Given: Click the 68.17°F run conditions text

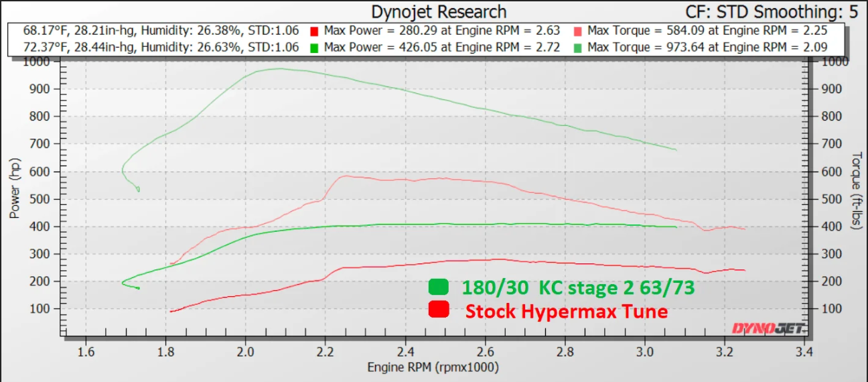Looking at the screenshot, I should click(161, 31).
